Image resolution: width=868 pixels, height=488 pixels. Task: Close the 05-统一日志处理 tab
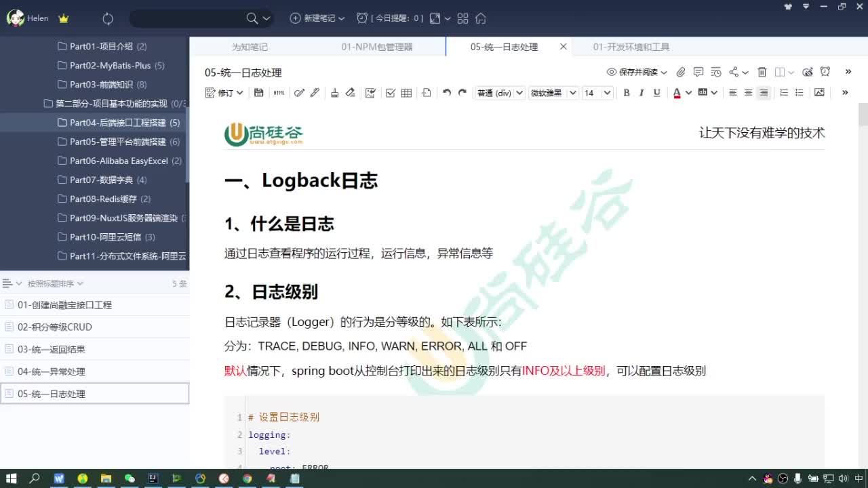tap(563, 47)
